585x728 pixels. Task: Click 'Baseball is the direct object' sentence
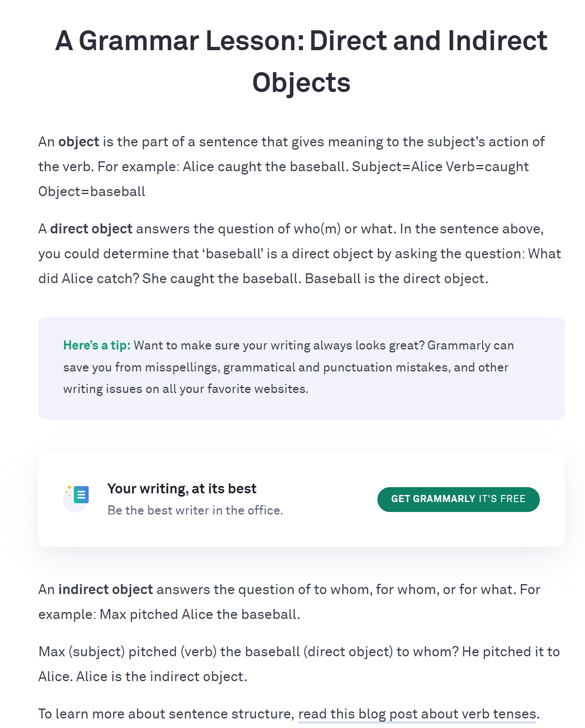[x=396, y=279]
